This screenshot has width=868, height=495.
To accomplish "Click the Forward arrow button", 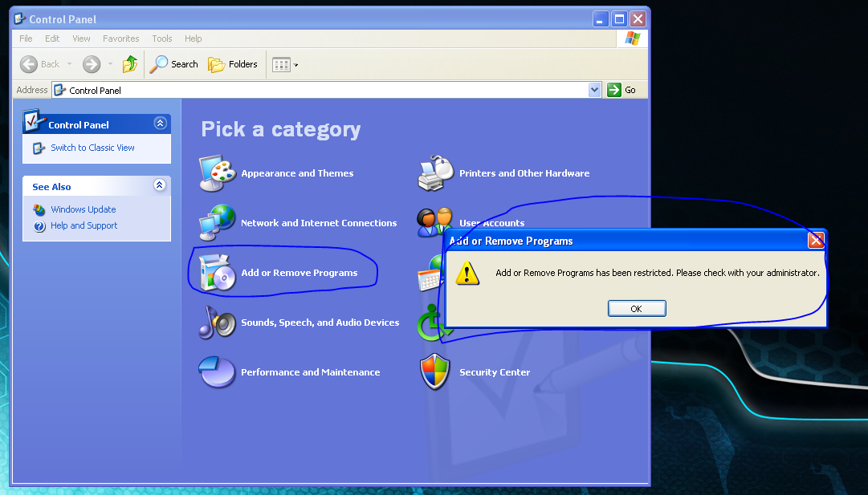I will 92,64.
